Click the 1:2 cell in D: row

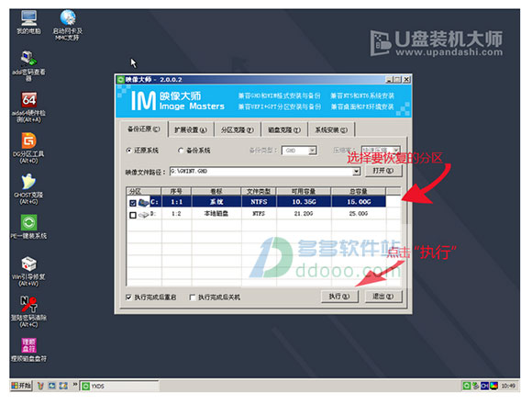pyautogui.click(x=176, y=214)
